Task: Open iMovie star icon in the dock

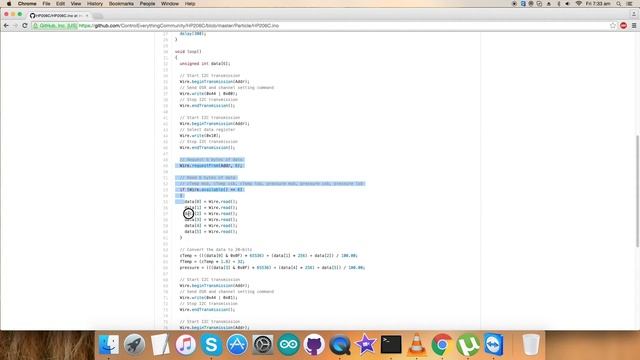Action: pos(365,345)
